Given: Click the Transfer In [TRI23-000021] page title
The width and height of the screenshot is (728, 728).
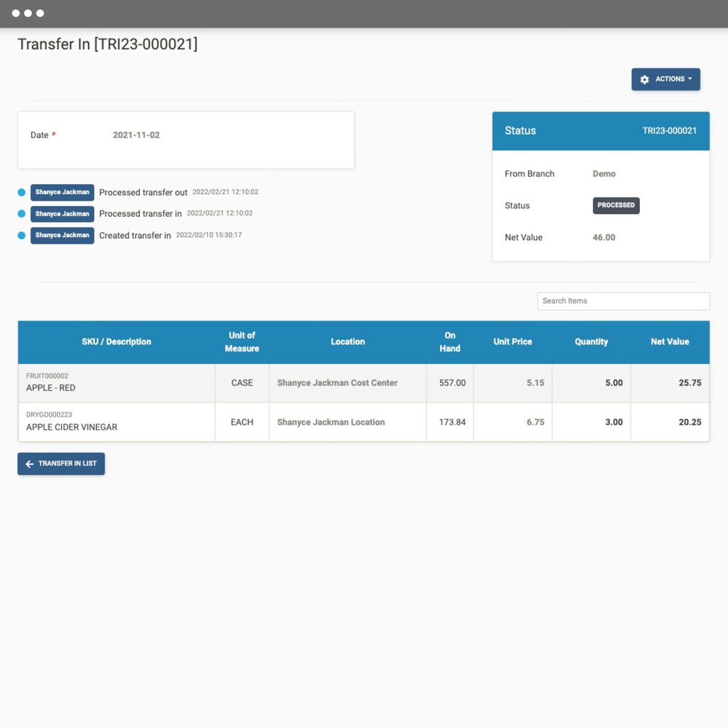Looking at the screenshot, I should 108,44.
